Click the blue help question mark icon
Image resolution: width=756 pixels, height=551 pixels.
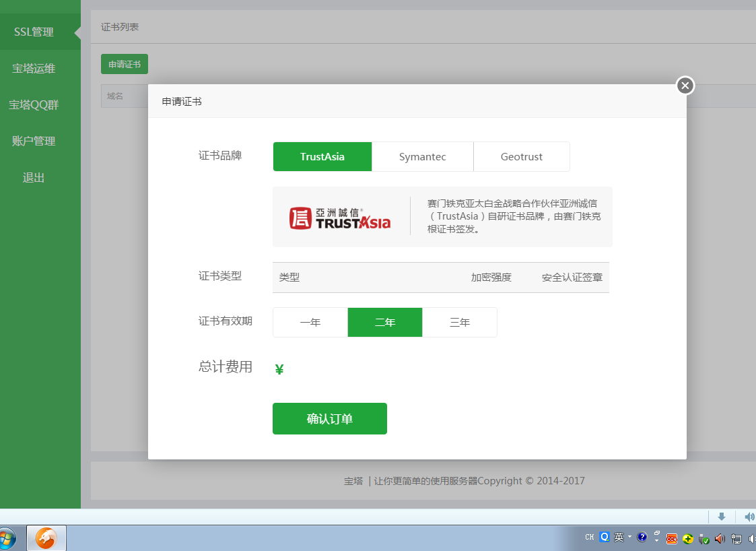[x=642, y=537]
